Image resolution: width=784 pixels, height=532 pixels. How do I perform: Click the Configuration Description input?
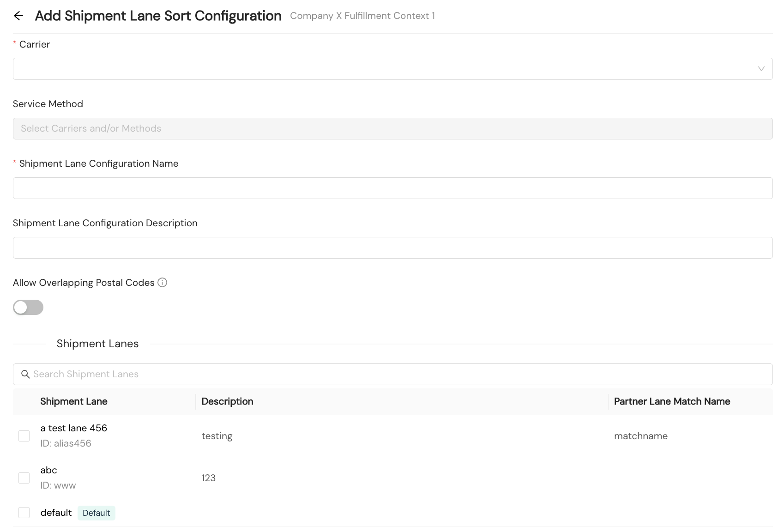coord(392,248)
